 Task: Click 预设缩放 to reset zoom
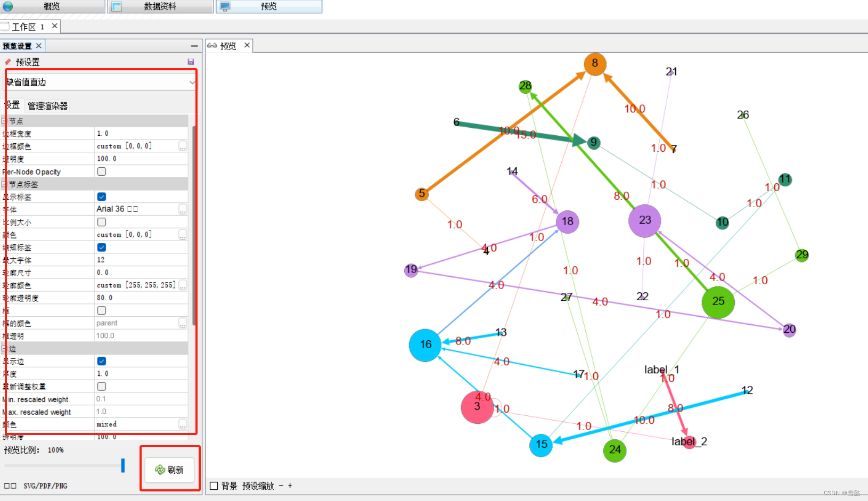[258, 486]
